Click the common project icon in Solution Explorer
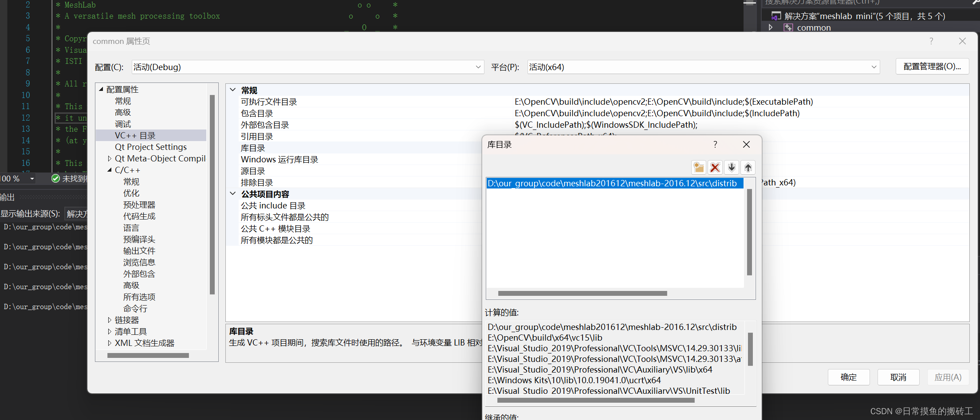 pyautogui.click(x=788, y=27)
